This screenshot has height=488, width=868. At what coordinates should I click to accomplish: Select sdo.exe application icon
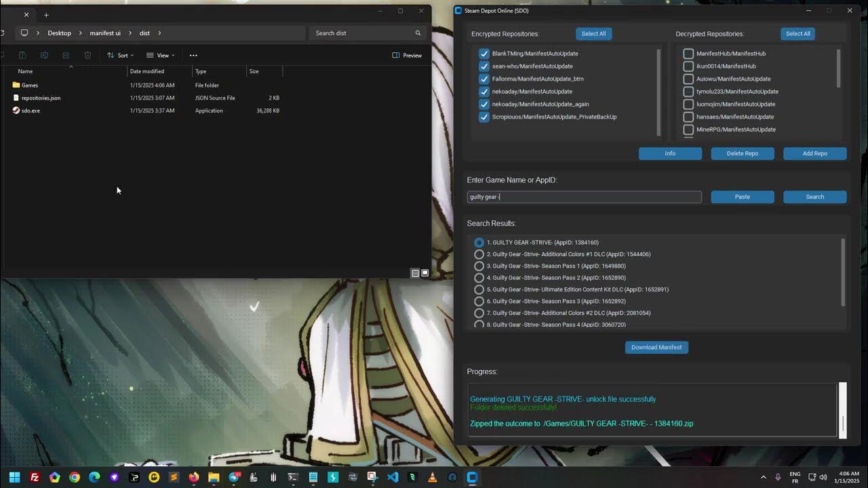click(x=16, y=110)
